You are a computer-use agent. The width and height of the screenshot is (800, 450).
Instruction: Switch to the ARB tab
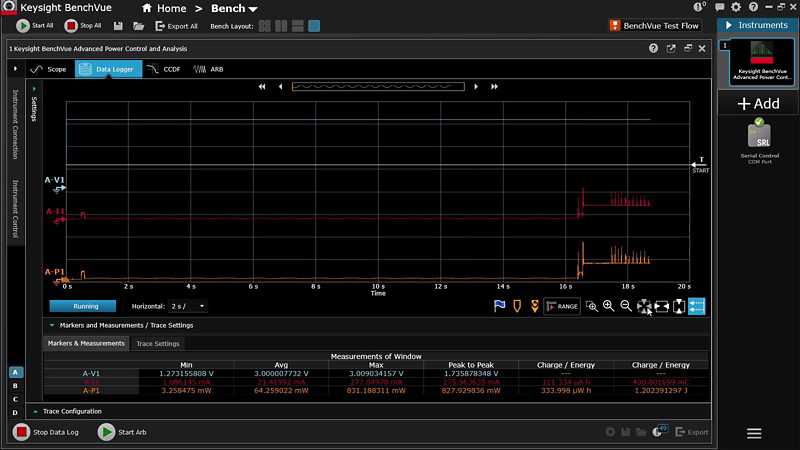coord(208,69)
